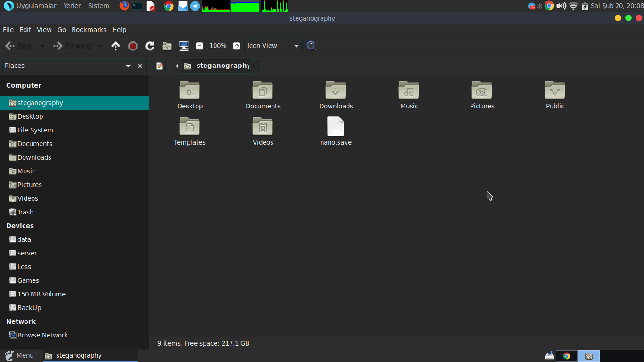Launch Firefox from top panel
644x362 pixels.
pos(124,6)
